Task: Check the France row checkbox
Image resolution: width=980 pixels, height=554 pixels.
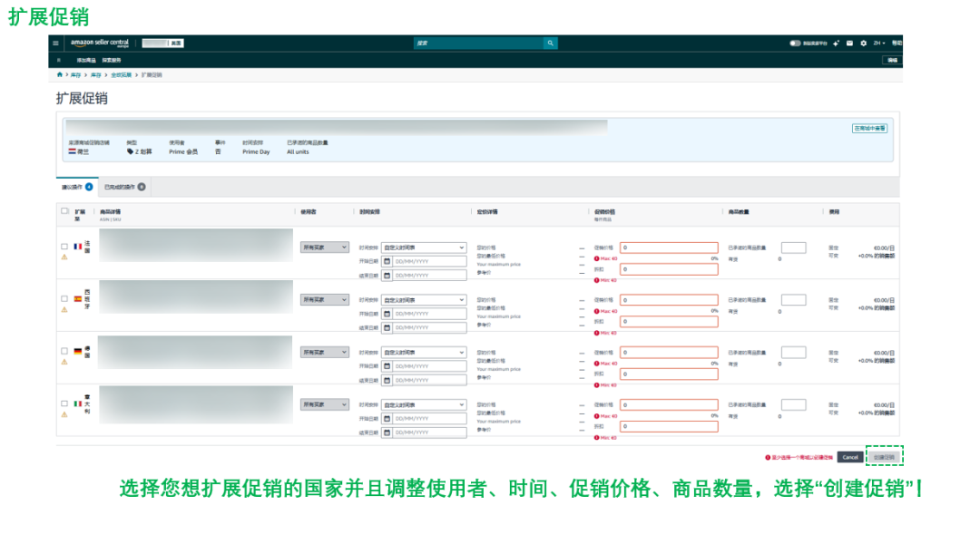Action: point(64,246)
